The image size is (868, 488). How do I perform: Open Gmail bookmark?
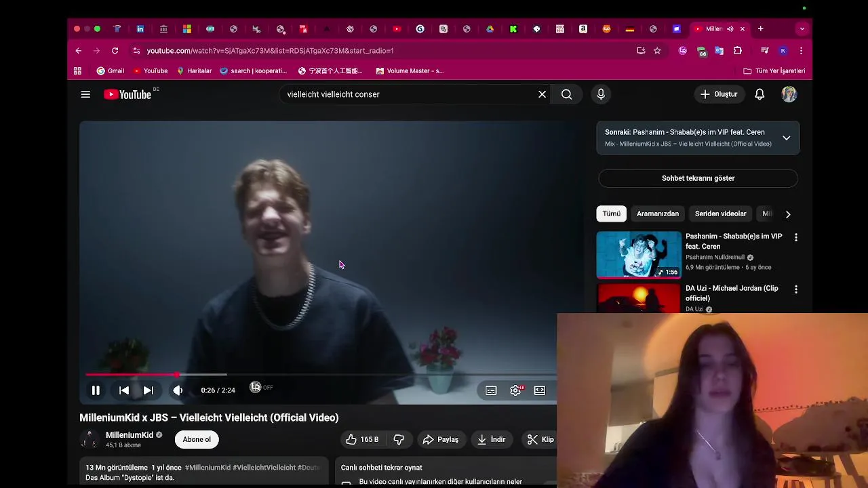[111, 70]
